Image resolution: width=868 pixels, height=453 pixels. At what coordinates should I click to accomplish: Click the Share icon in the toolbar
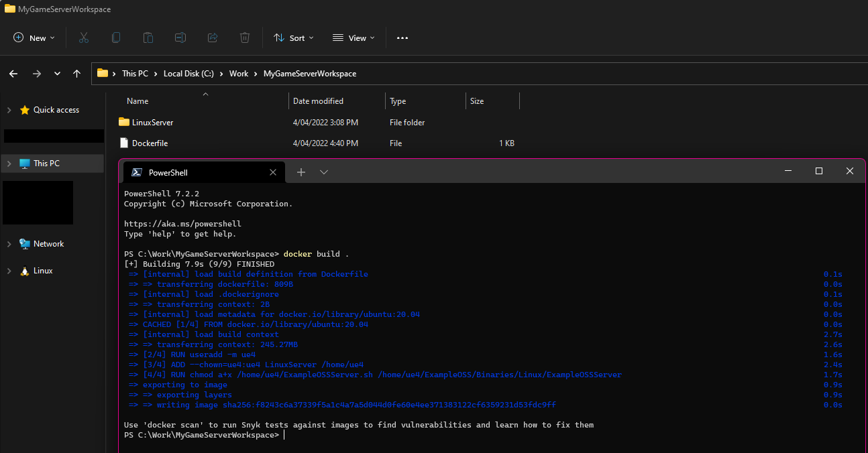(x=212, y=38)
